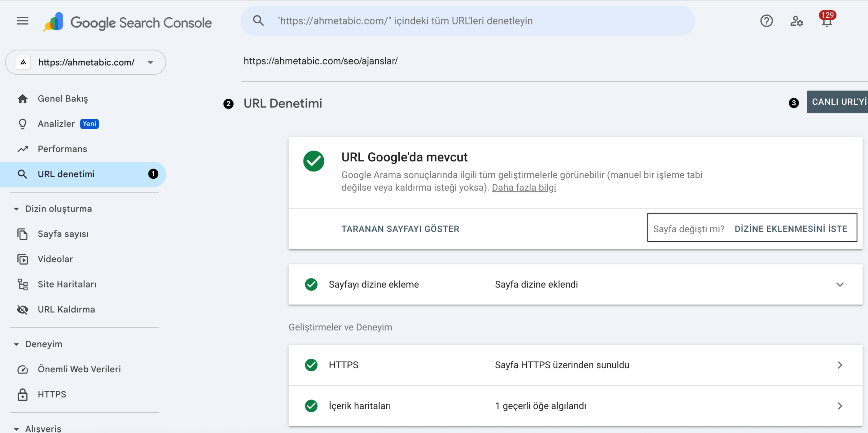Click the crossed-eye icon beside URL Kaldırma

pyautogui.click(x=23, y=310)
